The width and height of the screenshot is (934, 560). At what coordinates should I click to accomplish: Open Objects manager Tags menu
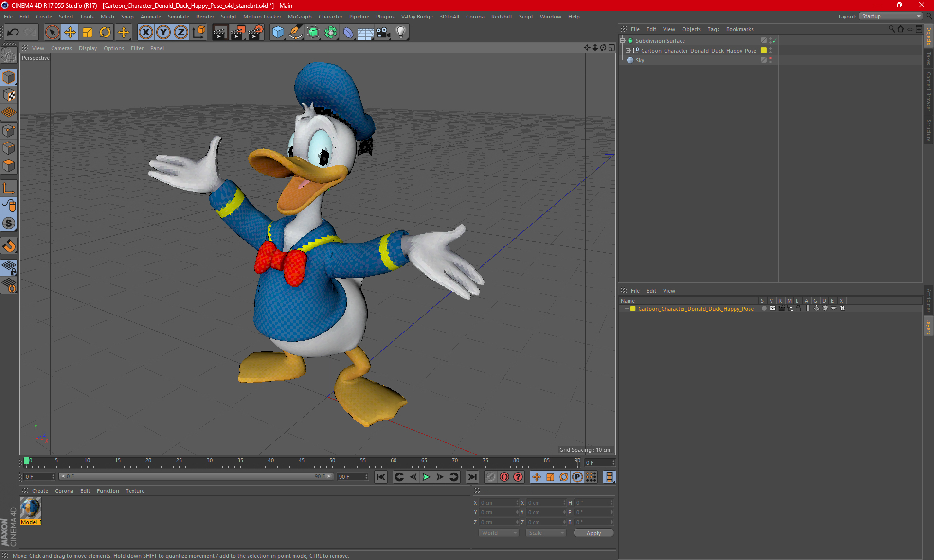pos(713,29)
